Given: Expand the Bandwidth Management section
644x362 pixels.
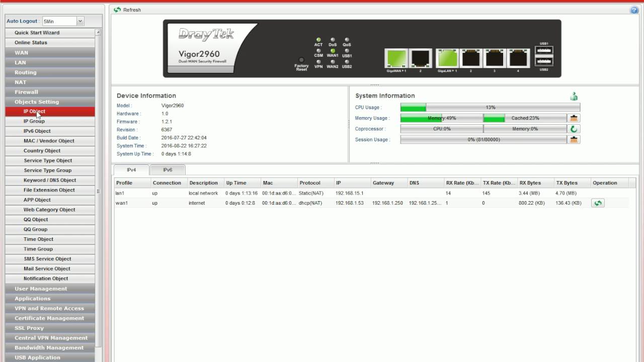Looking at the screenshot, I should tap(50, 347).
